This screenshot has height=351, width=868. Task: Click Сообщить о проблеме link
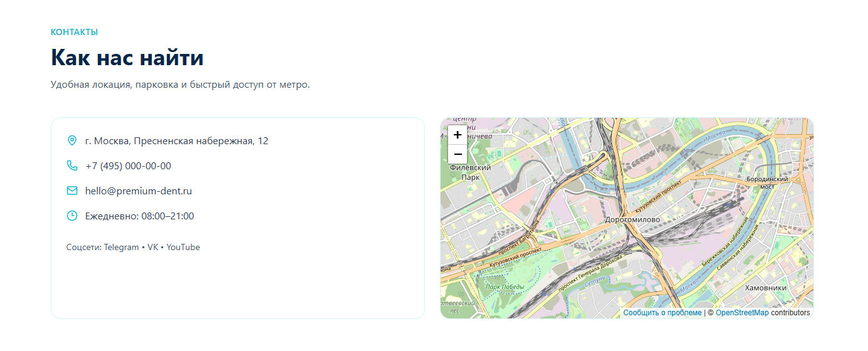662,313
